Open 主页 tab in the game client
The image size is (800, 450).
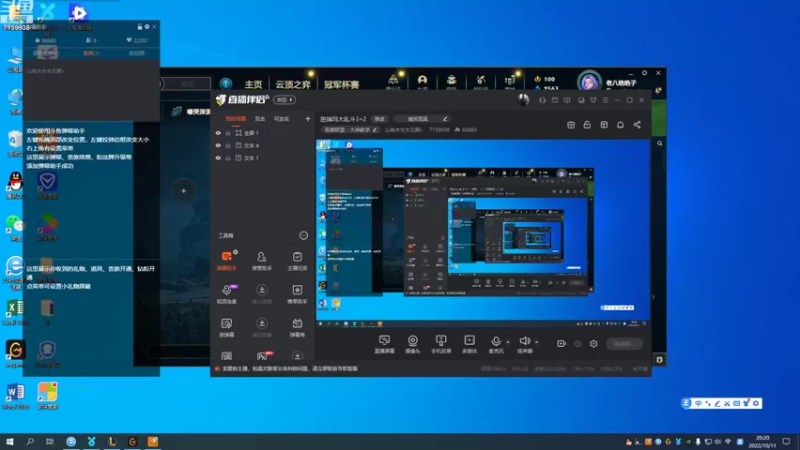(253, 84)
